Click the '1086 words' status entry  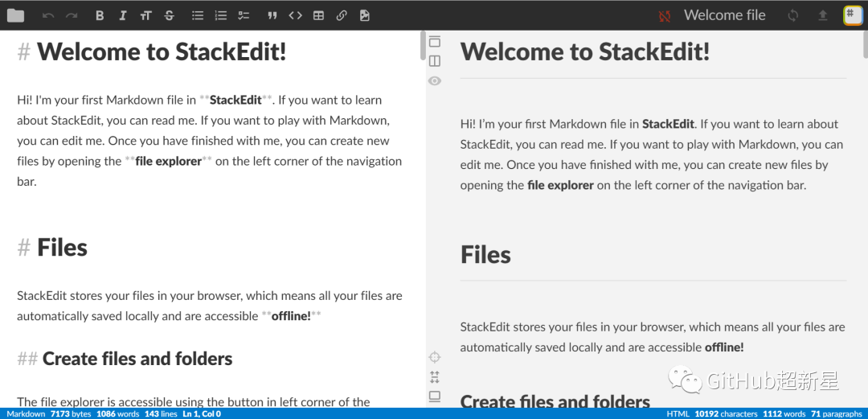coord(118,414)
